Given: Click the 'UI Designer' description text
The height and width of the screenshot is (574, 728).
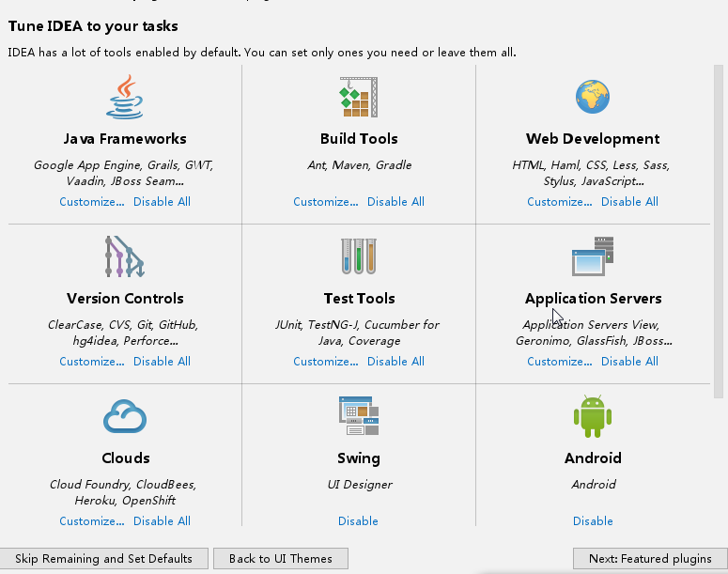Looking at the screenshot, I should click(360, 485).
